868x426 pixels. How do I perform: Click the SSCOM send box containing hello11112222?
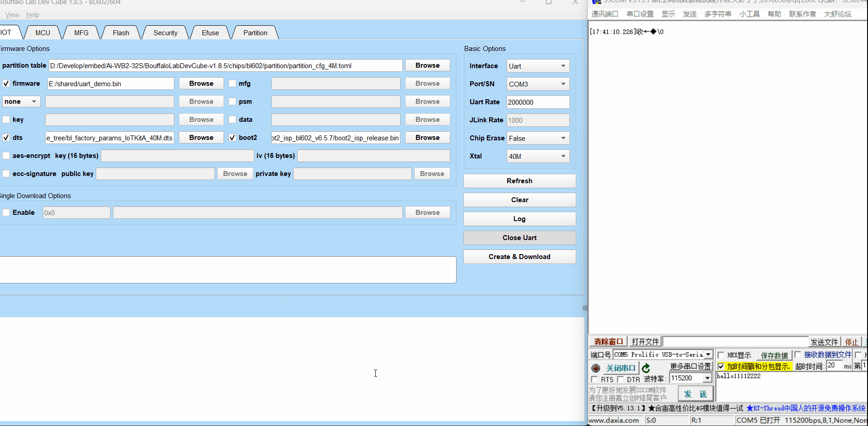tap(791, 386)
